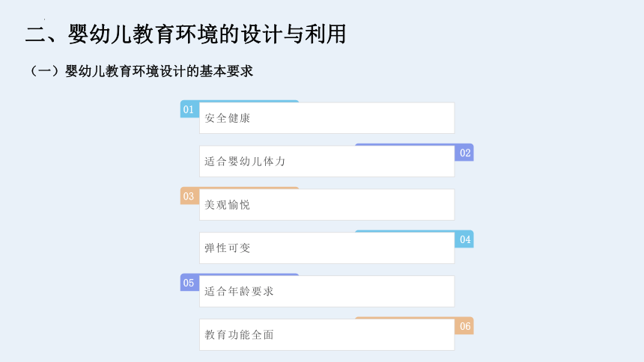The width and height of the screenshot is (644, 362).
Task: Select the 教育功能全面 text box
Action: pos(327,334)
